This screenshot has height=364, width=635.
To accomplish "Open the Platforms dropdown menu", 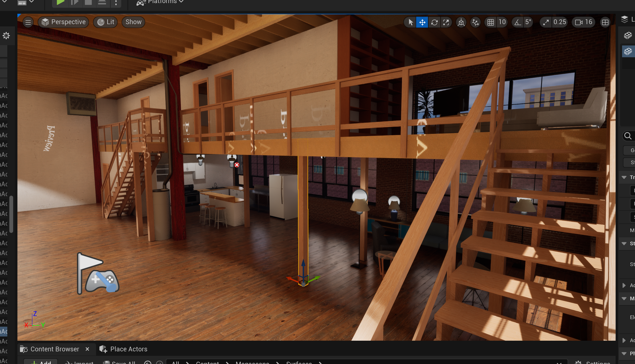I will [x=160, y=2].
